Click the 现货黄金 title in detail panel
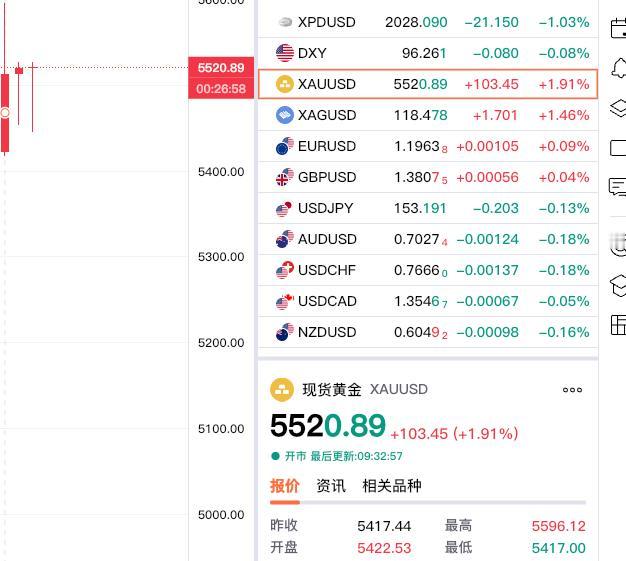626x561 pixels. 332,389
